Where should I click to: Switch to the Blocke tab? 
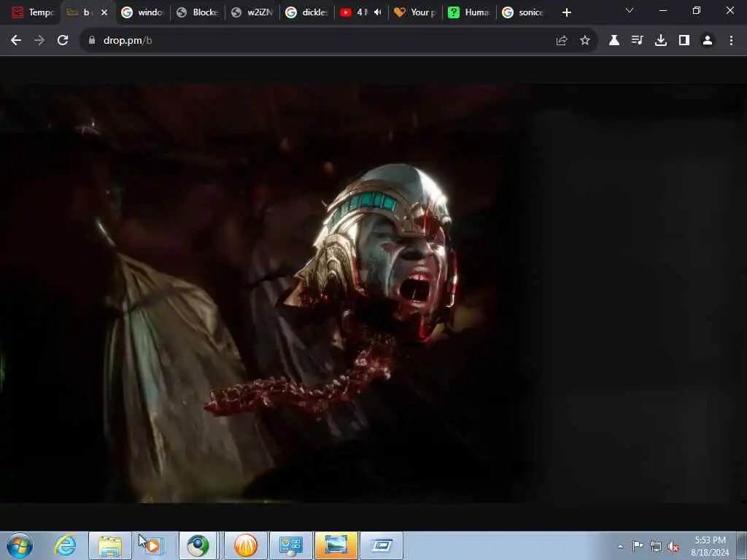(x=197, y=12)
